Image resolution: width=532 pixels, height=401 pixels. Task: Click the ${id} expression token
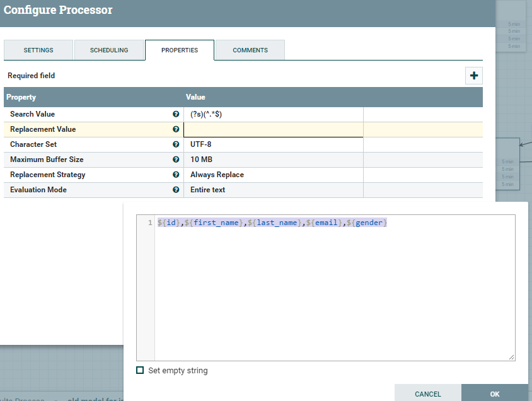pyautogui.click(x=169, y=223)
